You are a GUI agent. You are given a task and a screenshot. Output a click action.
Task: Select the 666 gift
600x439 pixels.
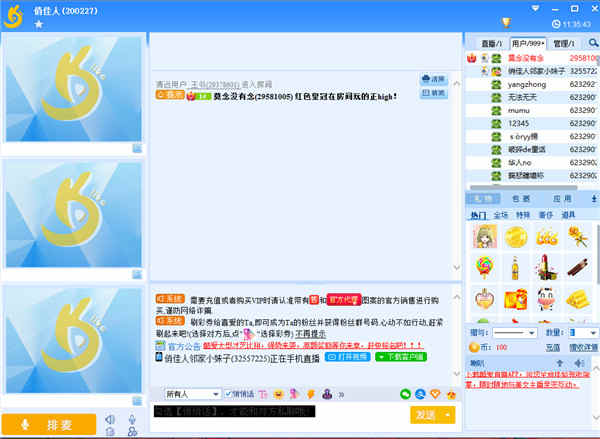[546, 237]
